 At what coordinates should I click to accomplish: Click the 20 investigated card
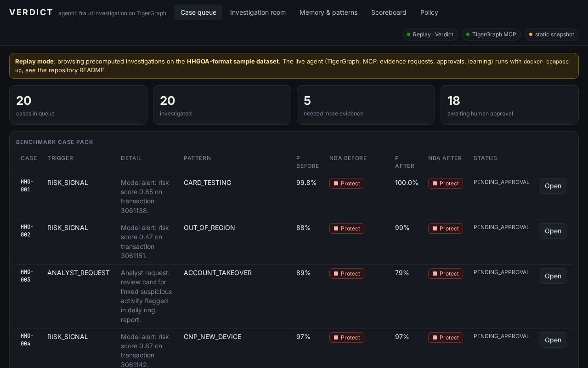point(222,105)
